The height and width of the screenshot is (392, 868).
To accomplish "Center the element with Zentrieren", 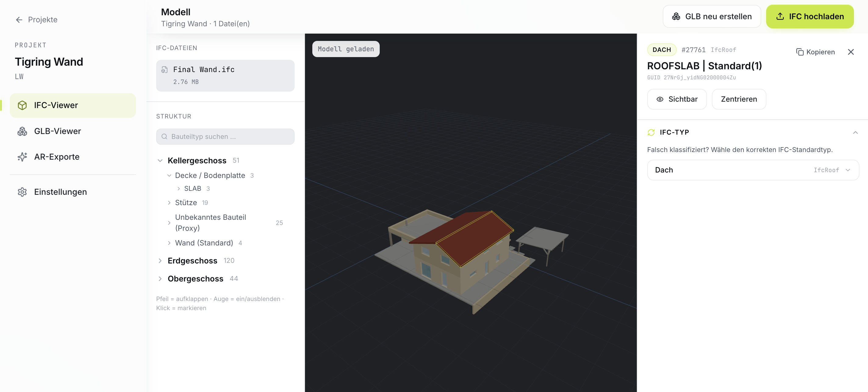I will click(x=739, y=99).
